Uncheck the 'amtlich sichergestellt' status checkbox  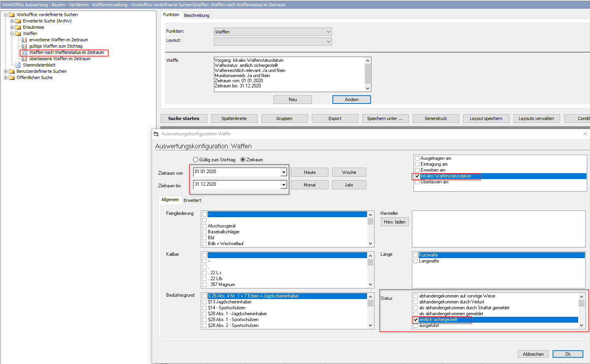click(x=416, y=320)
